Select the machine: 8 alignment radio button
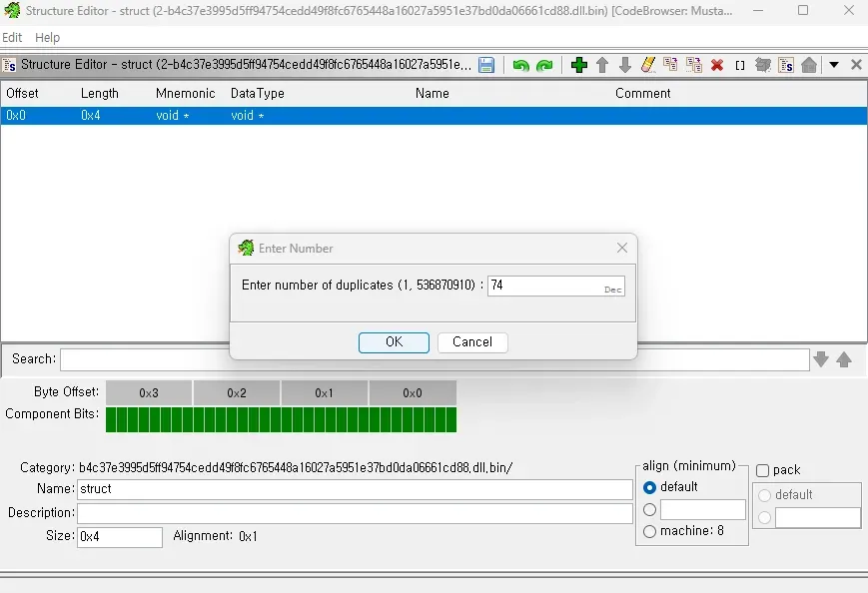This screenshot has width=868, height=593. click(x=650, y=531)
